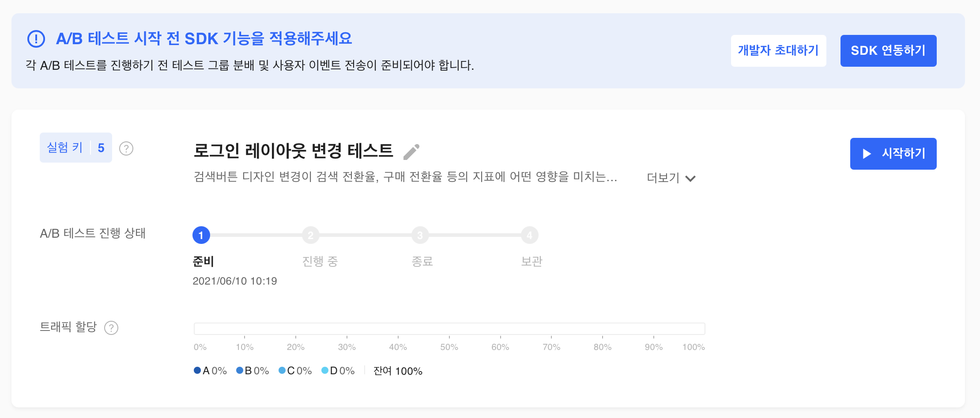
Task: Click step 4 보관 circle
Action: tap(530, 235)
